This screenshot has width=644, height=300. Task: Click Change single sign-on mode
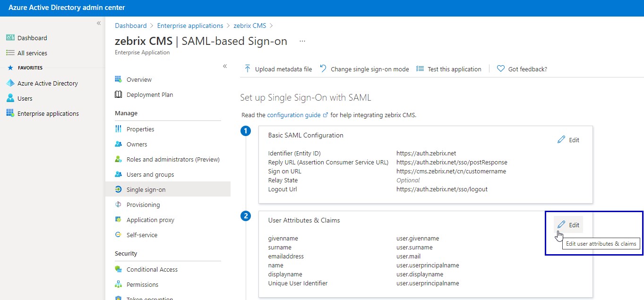pyautogui.click(x=364, y=69)
